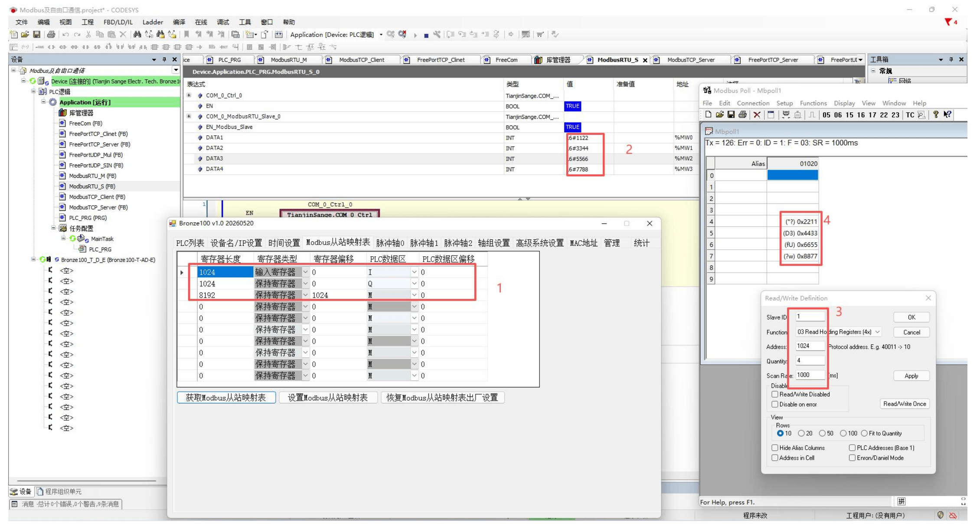980x524 pixels.
Task: Click the printer icon in Modbus Poll toolbar
Action: pyautogui.click(x=743, y=115)
